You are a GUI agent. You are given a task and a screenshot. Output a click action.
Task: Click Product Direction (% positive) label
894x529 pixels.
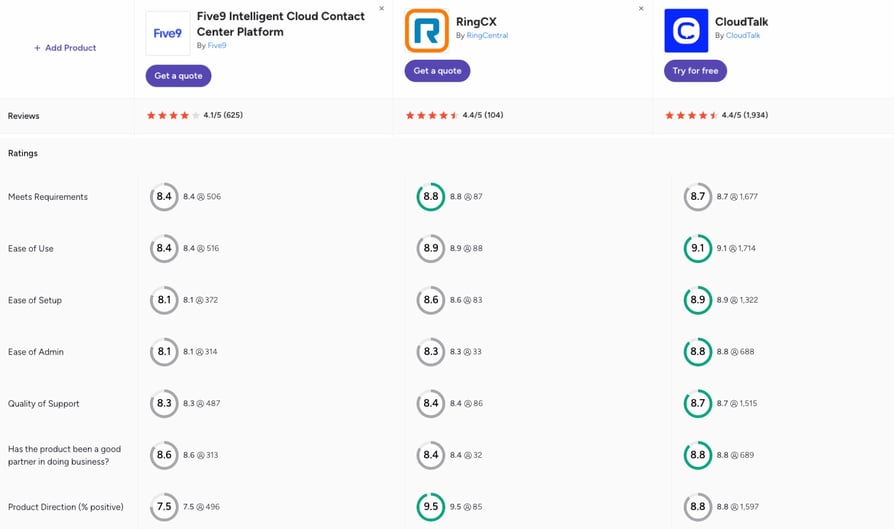(66, 507)
